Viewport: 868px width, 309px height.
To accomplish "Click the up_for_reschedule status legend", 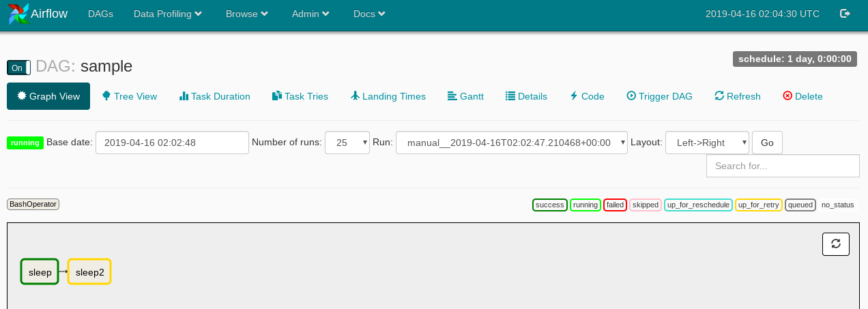I will 698,205.
